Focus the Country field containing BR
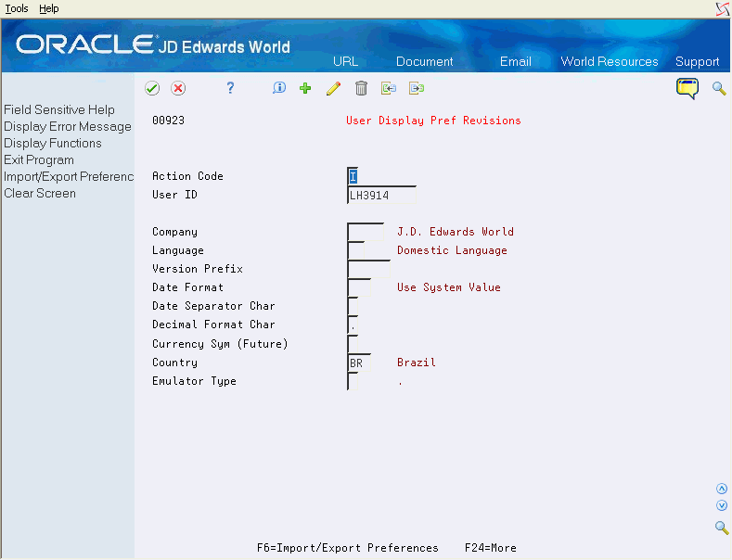Image resolution: width=732 pixels, height=560 pixels. [359, 363]
